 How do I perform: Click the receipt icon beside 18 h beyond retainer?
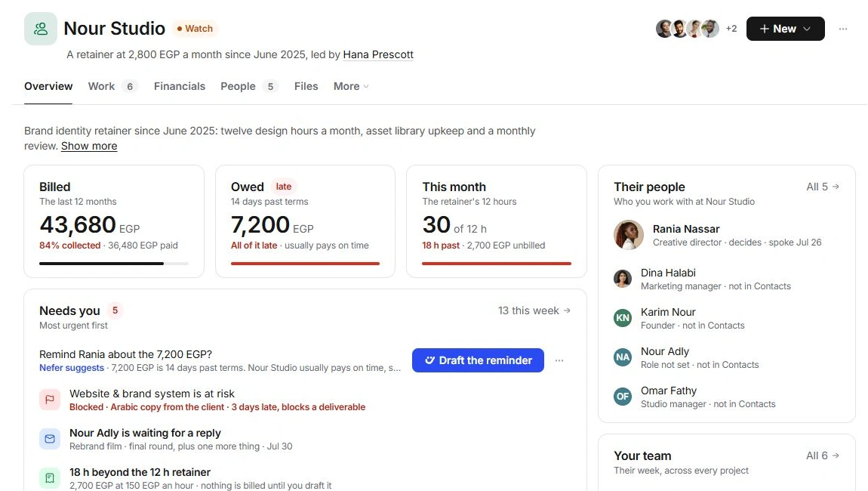coord(50,478)
